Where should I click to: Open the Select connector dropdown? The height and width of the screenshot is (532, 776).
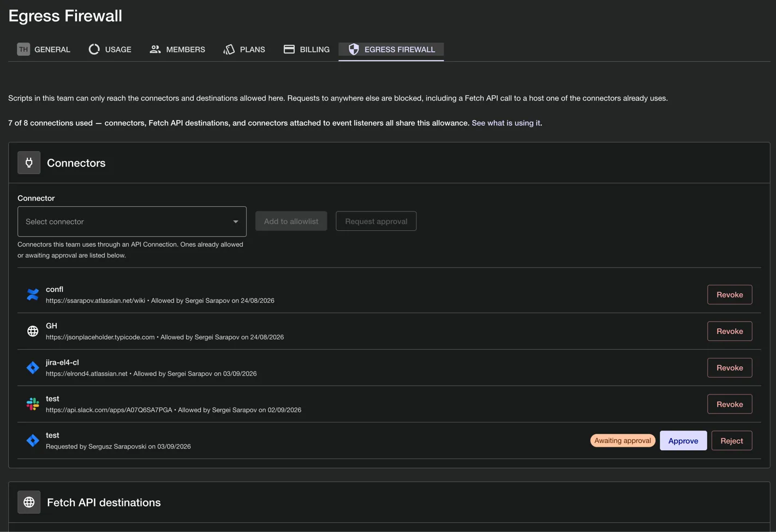pyautogui.click(x=132, y=222)
